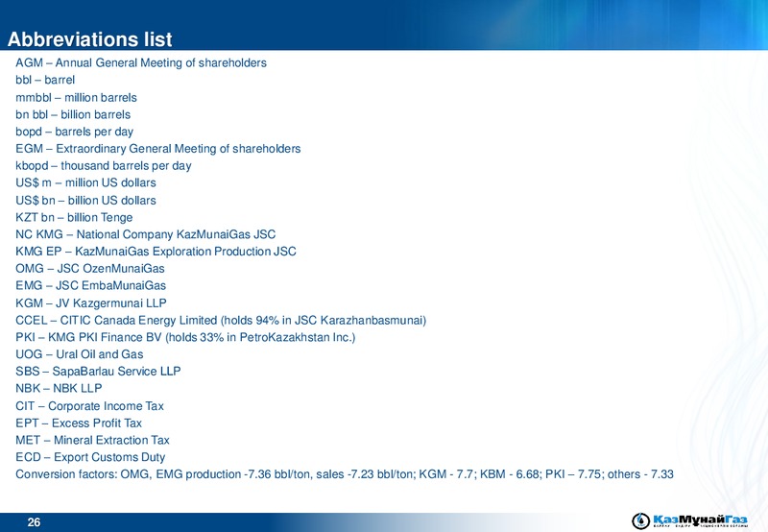Image resolution: width=768 pixels, height=532 pixels.
Task: Select the 'EMG – JSC EmbaMunaiGas' line
Action: [x=90, y=285]
